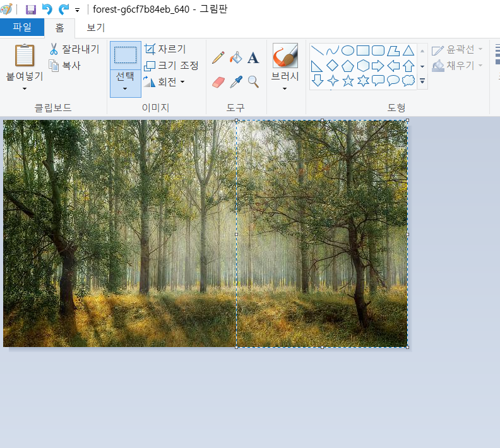500x448 pixels.
Task: Open the Quick Access Toolbar customize dropdown
Action: [77, 10]
